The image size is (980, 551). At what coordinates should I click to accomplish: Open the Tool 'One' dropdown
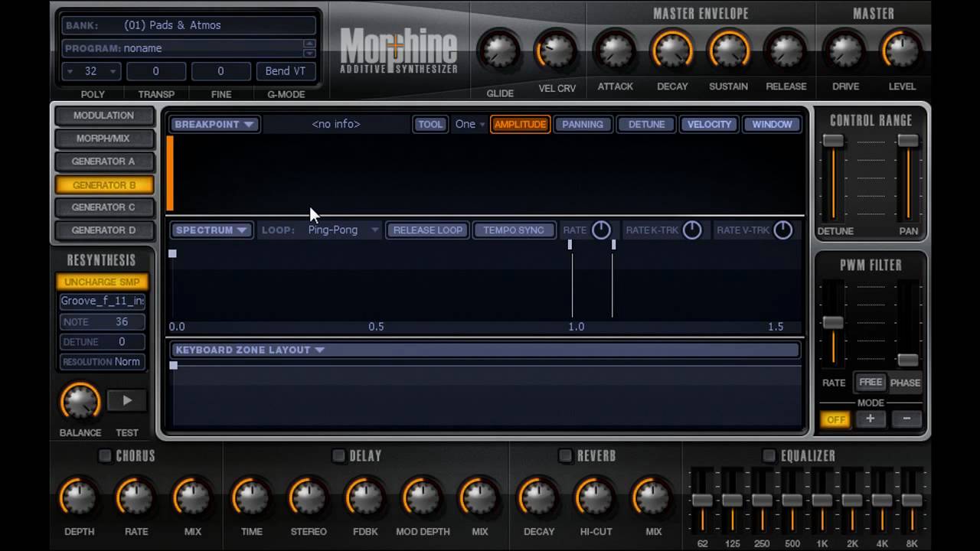click(x=470, y=124)
